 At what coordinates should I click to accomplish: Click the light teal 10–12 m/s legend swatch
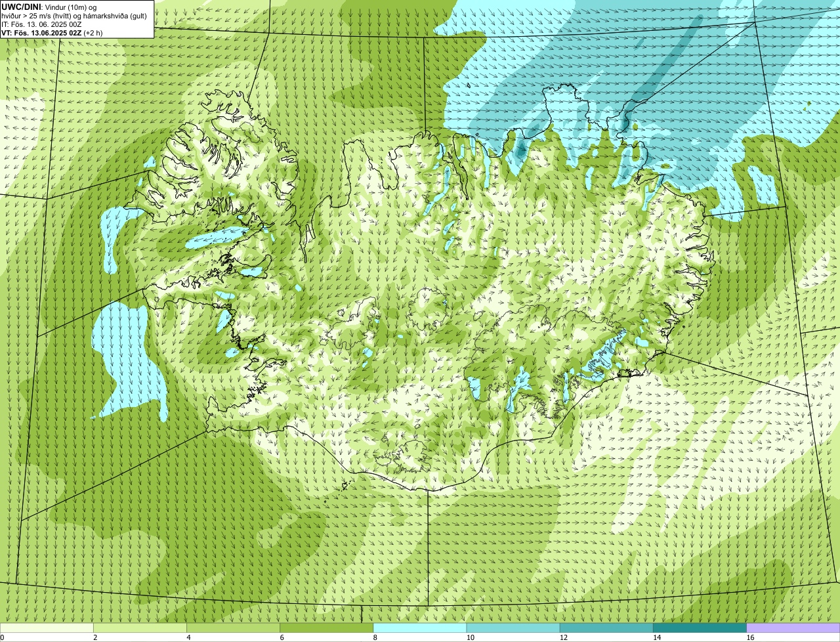click(x=513, y=628)
